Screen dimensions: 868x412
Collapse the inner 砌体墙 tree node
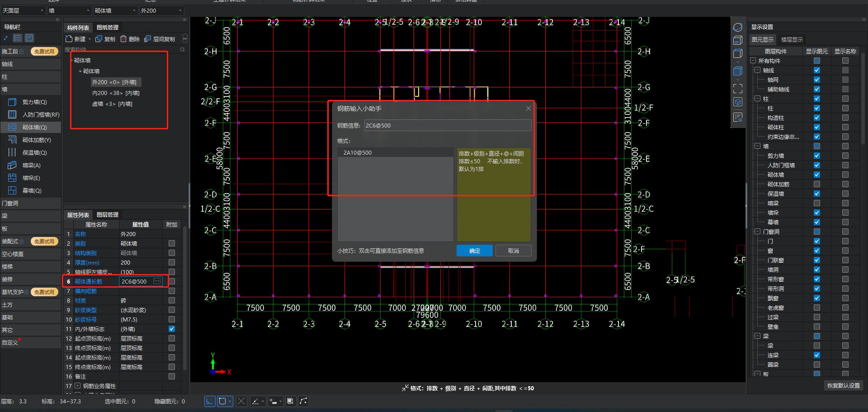(80, 71)
